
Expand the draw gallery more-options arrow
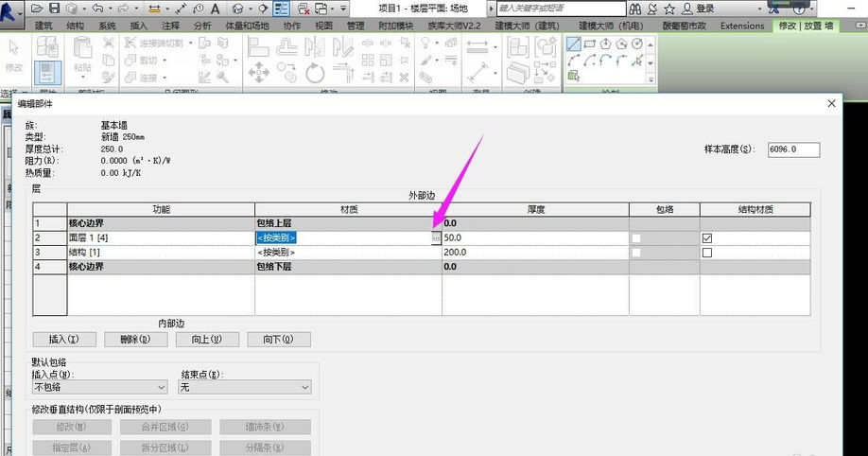[651, 79]
